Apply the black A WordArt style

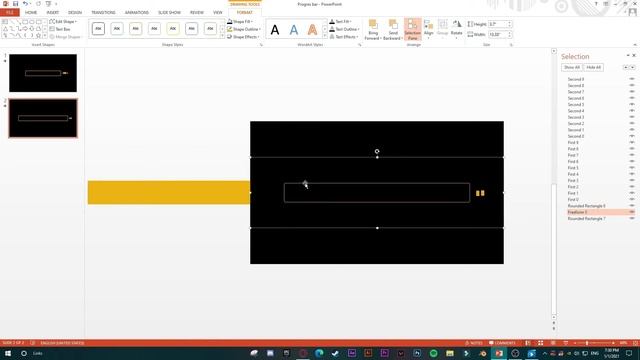click(x=275, y=30)
